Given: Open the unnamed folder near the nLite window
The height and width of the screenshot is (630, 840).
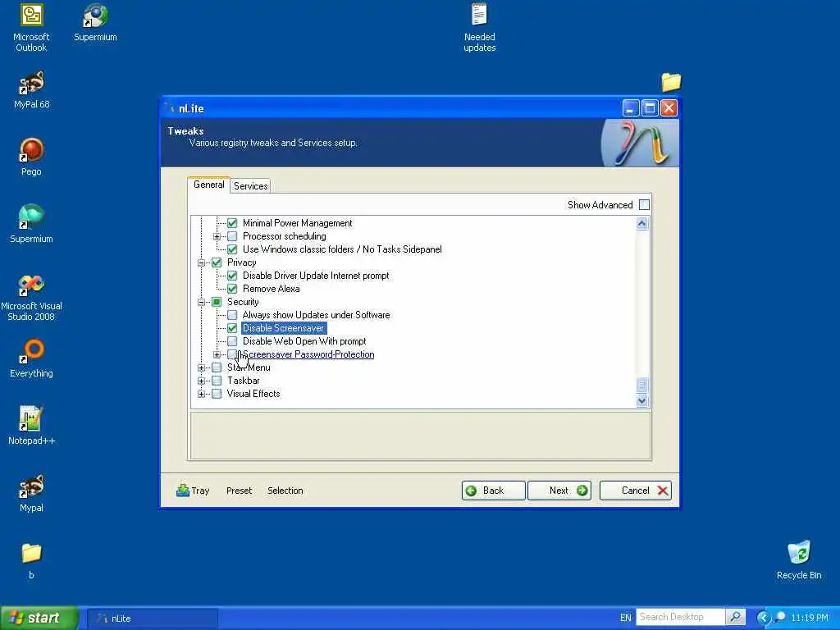Looking at the screenshot, I should point(671,82).
